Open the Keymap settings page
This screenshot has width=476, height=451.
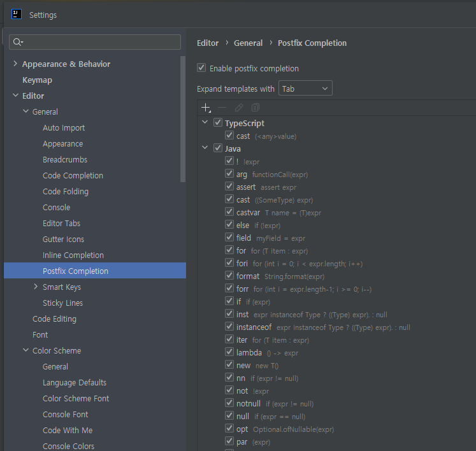click(37, 80)
